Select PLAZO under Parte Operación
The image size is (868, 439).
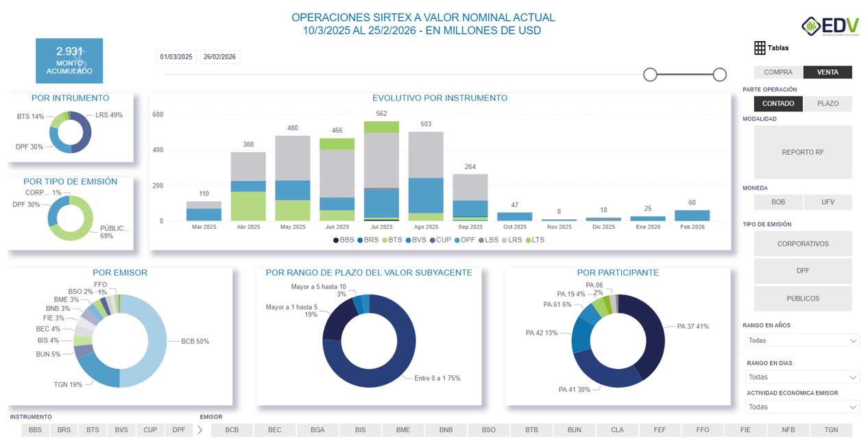point(827,103)
